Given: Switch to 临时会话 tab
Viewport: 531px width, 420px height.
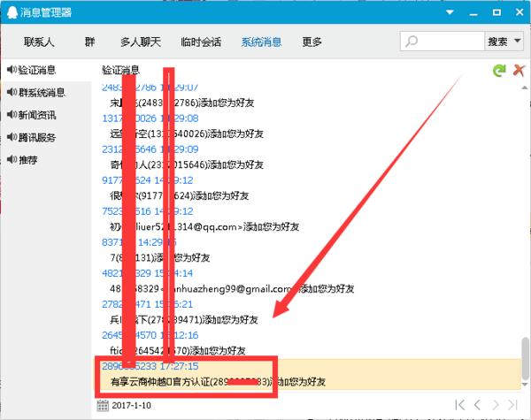Looking at the screenshot, I should click(x=201, y=42).
